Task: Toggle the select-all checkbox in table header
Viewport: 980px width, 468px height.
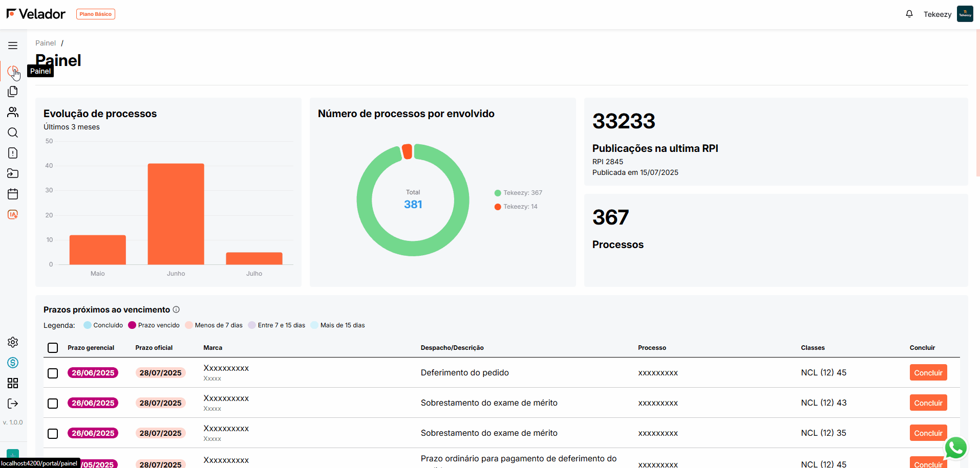Action: click(53, 348)
